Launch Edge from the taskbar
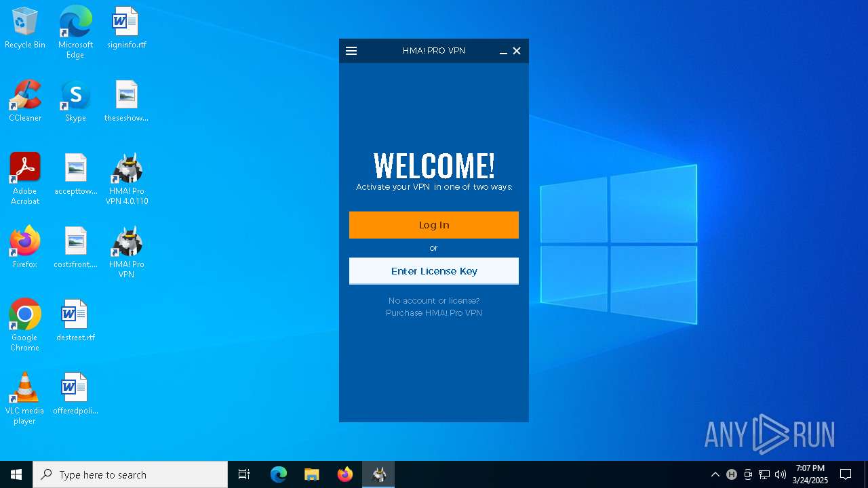The image size is (868, 488). (279, 474)
